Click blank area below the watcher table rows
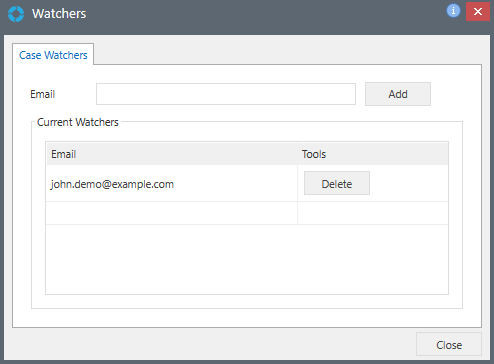Image resolution: width=494 pixels, height=364 pixels. click(247, 259)
